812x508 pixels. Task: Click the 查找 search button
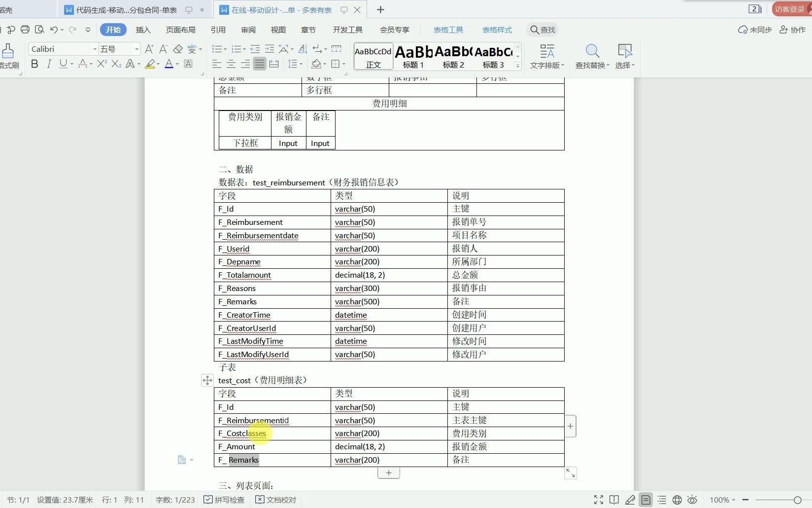(x=542, y=30)
